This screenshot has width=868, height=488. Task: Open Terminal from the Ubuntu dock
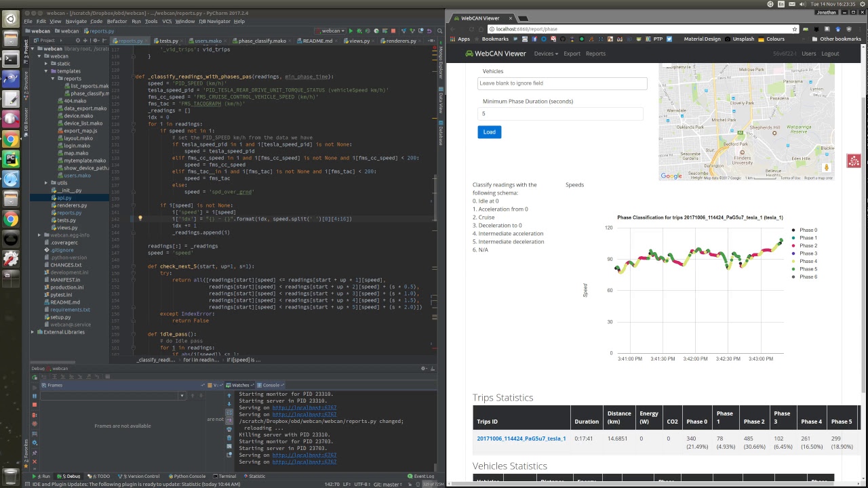10,59
